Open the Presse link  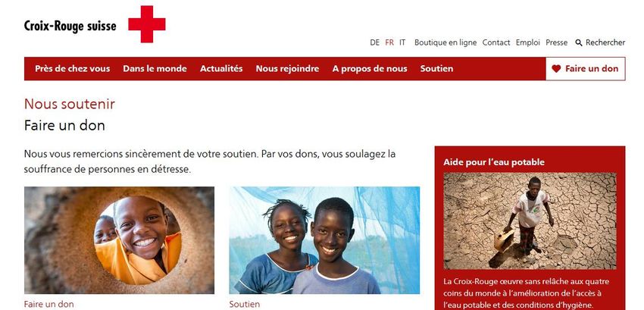click(x=557, y=42)
